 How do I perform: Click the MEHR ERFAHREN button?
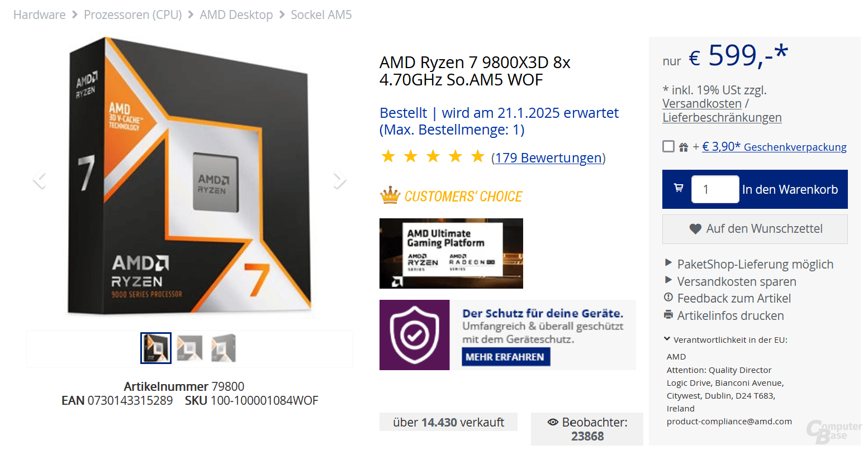pos(506,357)
